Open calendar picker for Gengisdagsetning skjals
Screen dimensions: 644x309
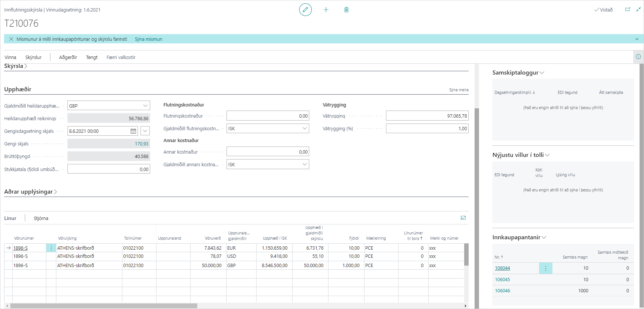click(133, 131)
